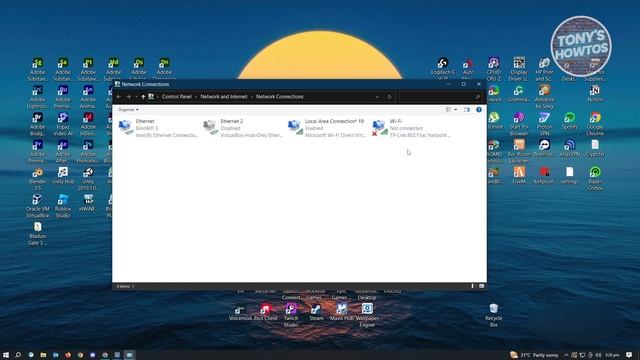Click Network and Internet breadcrumb
The height and width of the screenshot is (360, 640).
224,97
